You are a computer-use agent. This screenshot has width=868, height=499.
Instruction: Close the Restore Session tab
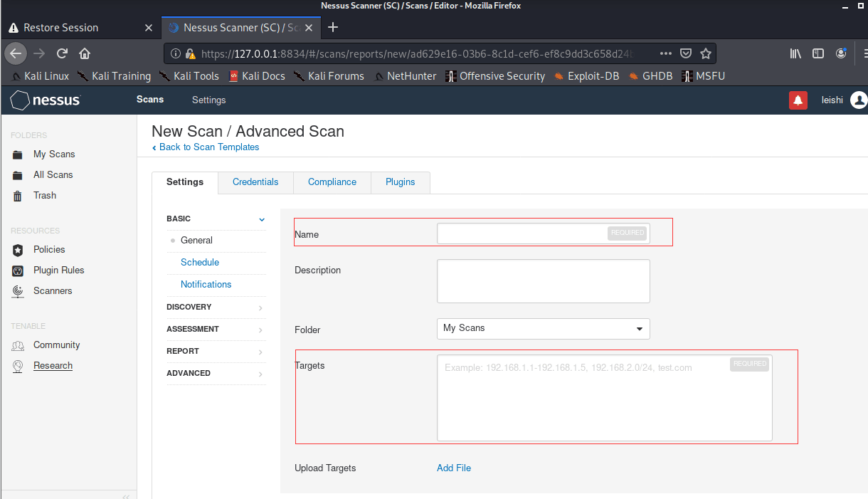(x=149, y=28)
